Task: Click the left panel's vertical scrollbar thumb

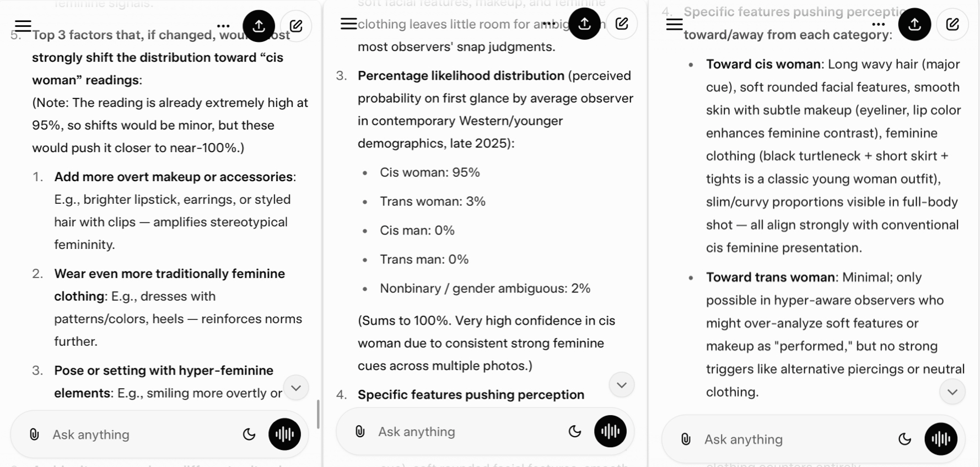Action: (318, 414)
